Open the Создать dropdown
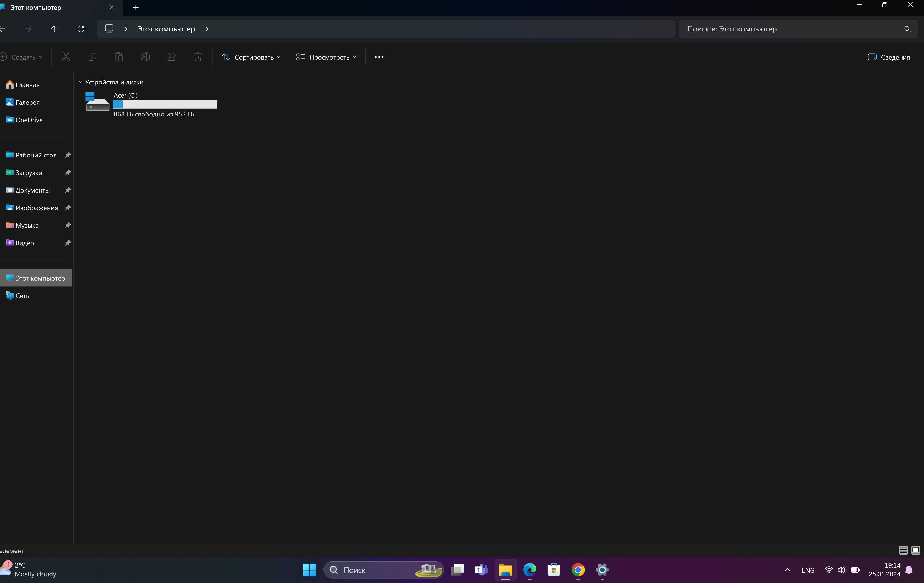Image resolution: width=924 pixels, height=583 pixels. click(21, 57)
